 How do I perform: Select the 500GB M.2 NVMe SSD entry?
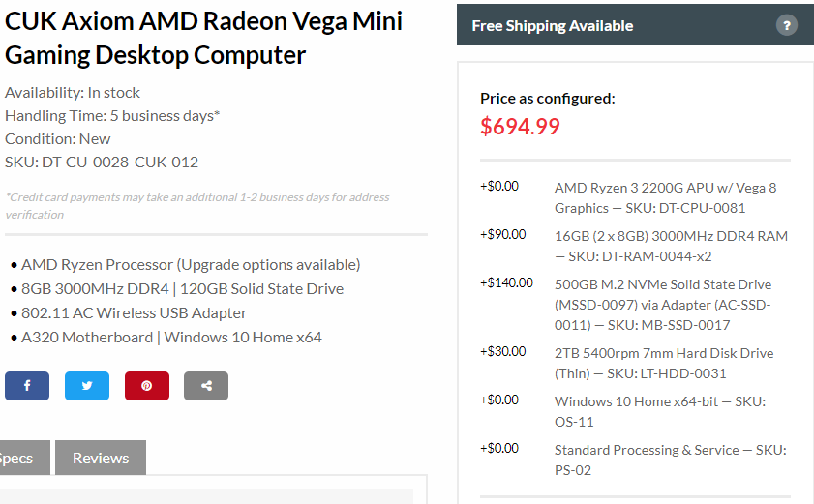[663, 305]
